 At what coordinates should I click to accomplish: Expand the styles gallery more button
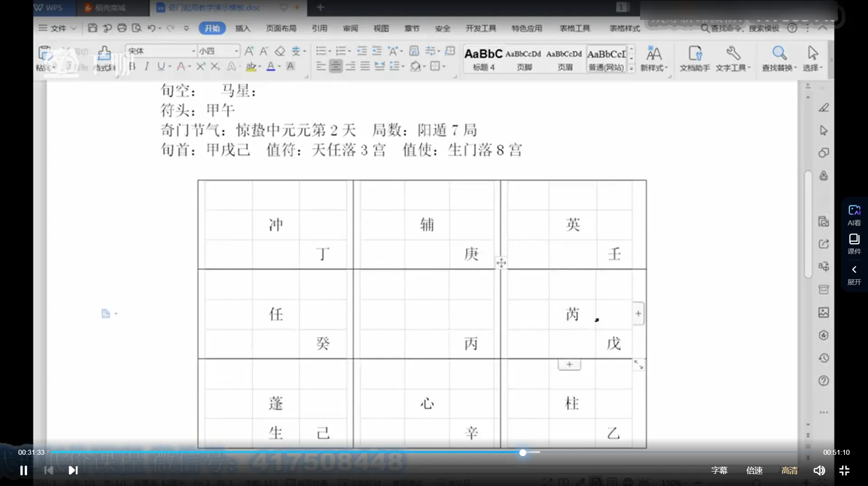(x=631, y=68)
